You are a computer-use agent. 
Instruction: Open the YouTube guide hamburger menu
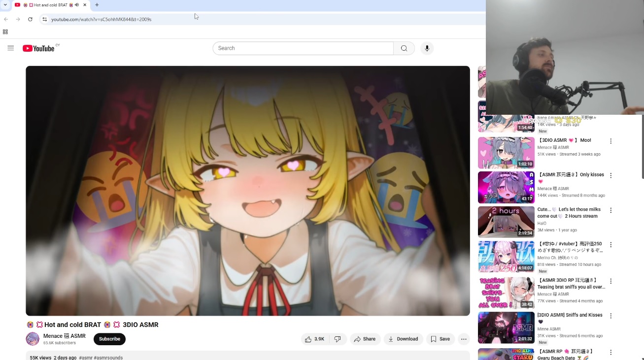click(11, 48)
